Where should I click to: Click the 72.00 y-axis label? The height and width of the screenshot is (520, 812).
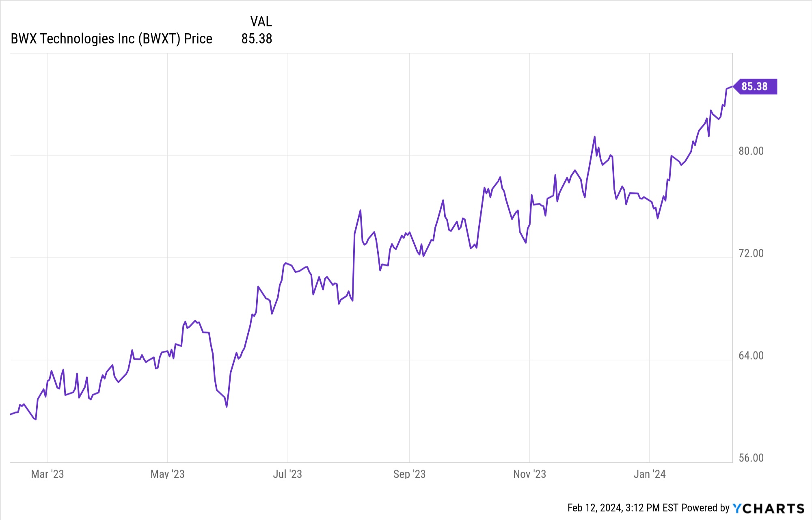click(x=751, y=253)
